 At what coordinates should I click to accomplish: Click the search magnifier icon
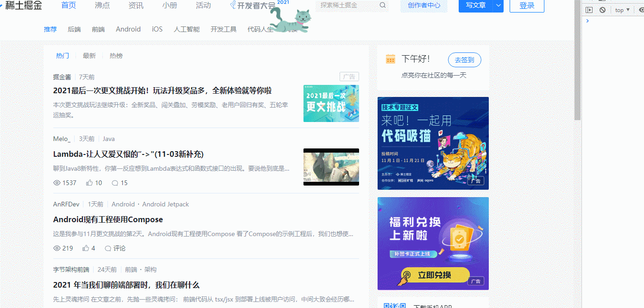[383, 6]
